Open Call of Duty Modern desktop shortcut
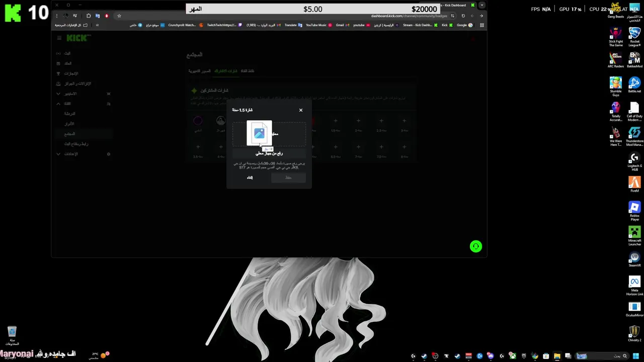The width and height of the screenshot is (644, 362). click(x=634, y=111)
